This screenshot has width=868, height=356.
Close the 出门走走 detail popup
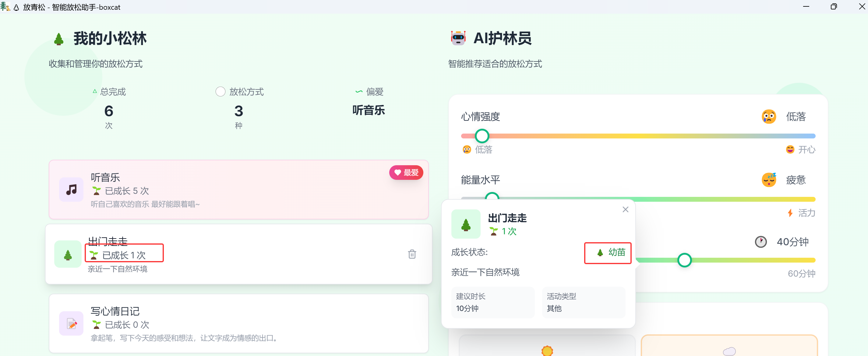pyautogui.click(x=625, y=209)
